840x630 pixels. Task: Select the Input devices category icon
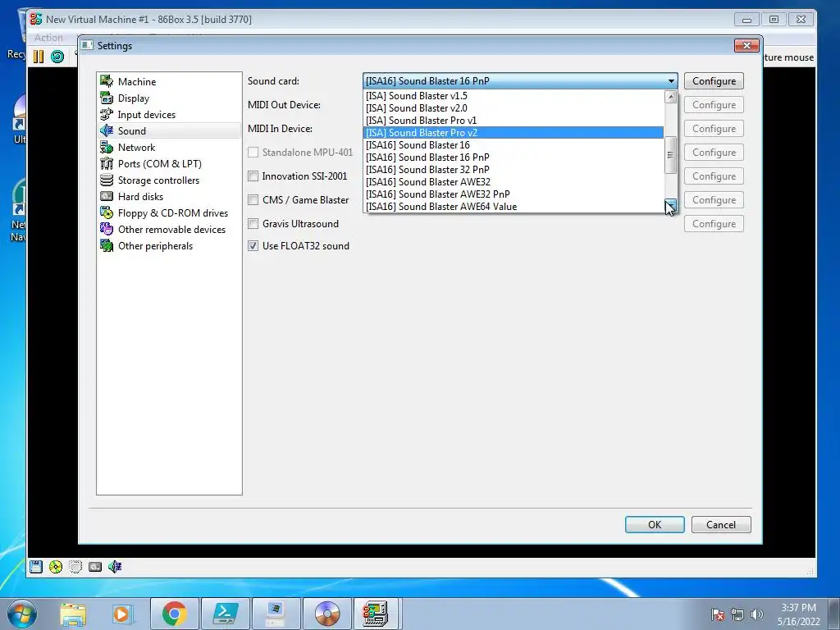click(107, 115)
